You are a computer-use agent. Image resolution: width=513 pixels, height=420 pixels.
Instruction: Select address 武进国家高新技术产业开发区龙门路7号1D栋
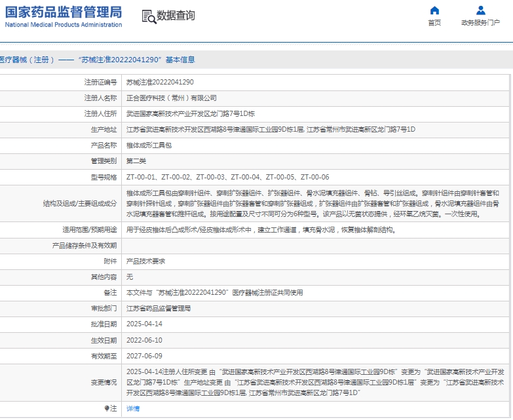[x=191, y=113]
